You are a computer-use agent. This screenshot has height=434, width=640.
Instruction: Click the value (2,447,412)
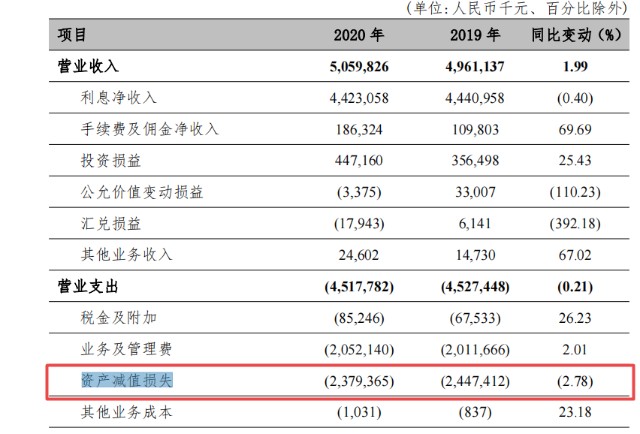(x=475, y=381)
